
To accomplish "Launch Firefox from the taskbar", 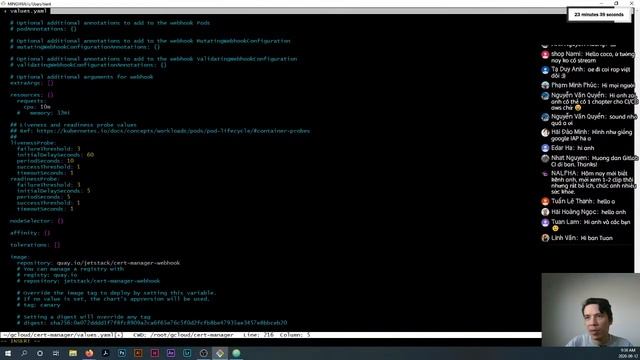I will tap(89, 353).
